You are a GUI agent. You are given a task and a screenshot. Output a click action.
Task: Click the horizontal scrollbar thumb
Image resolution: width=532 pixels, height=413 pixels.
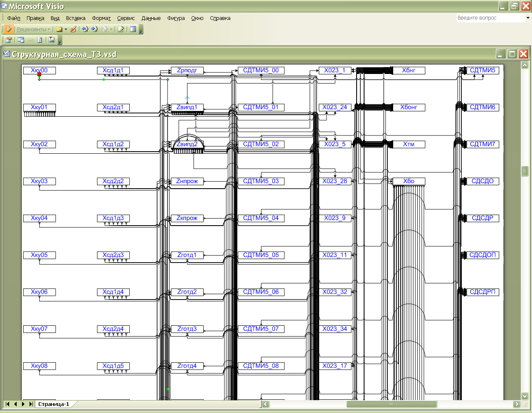click(392, 404)
